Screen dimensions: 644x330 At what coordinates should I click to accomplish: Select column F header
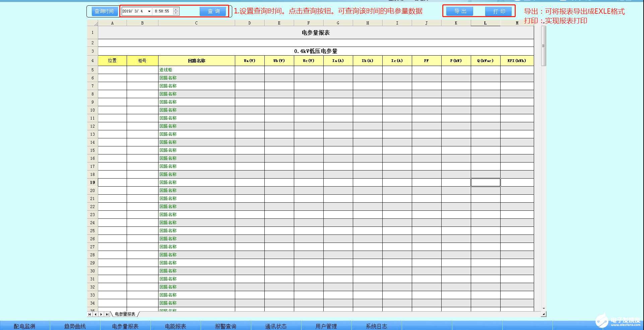point(309,23)
